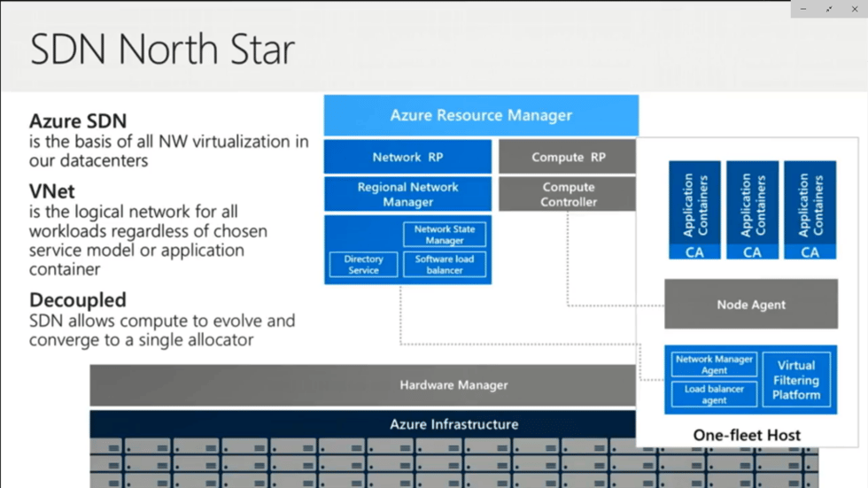Select the Network RP block
The width and height of the screenshot is (868, 488).
click(407, 157)
